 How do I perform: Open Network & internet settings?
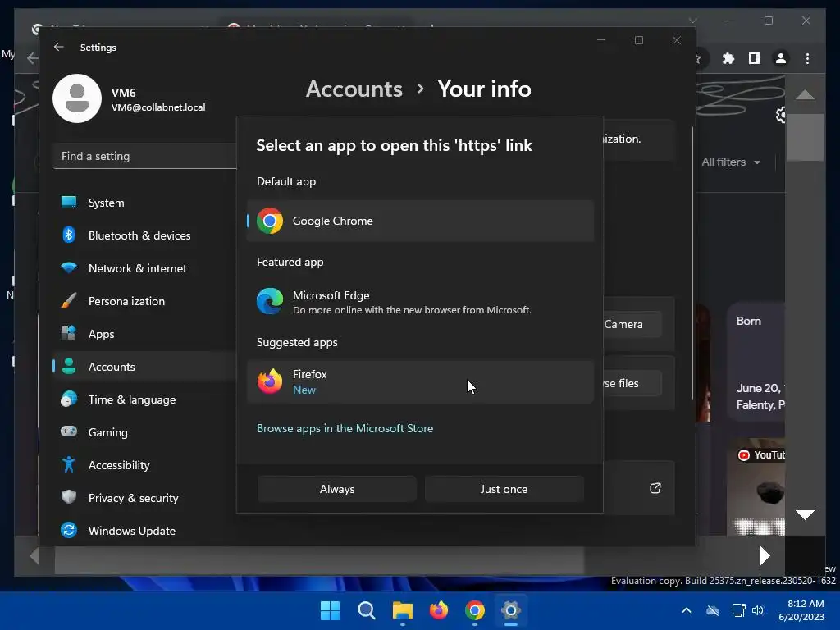click(144, 268)
